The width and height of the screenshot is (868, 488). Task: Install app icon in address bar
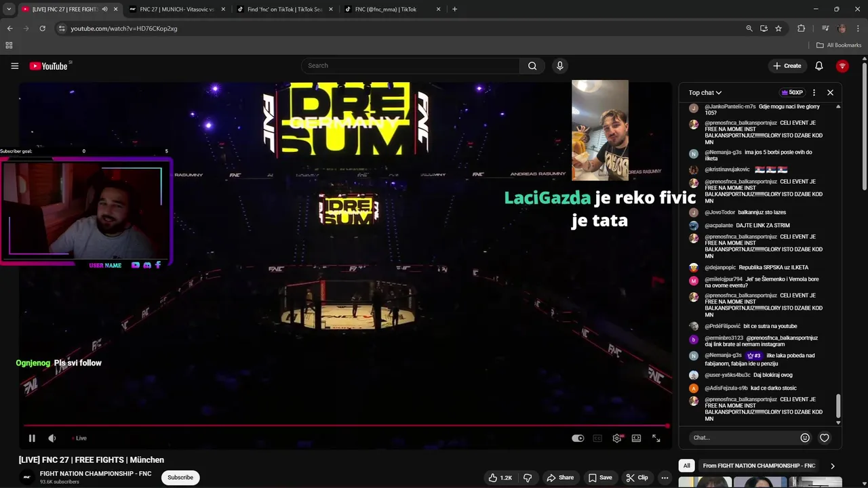[x=764, y=28]
